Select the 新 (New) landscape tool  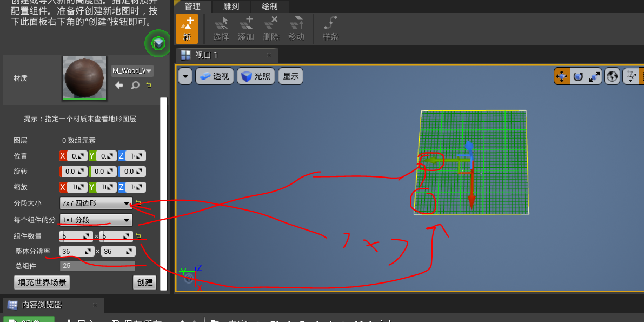tap(187, 29)
